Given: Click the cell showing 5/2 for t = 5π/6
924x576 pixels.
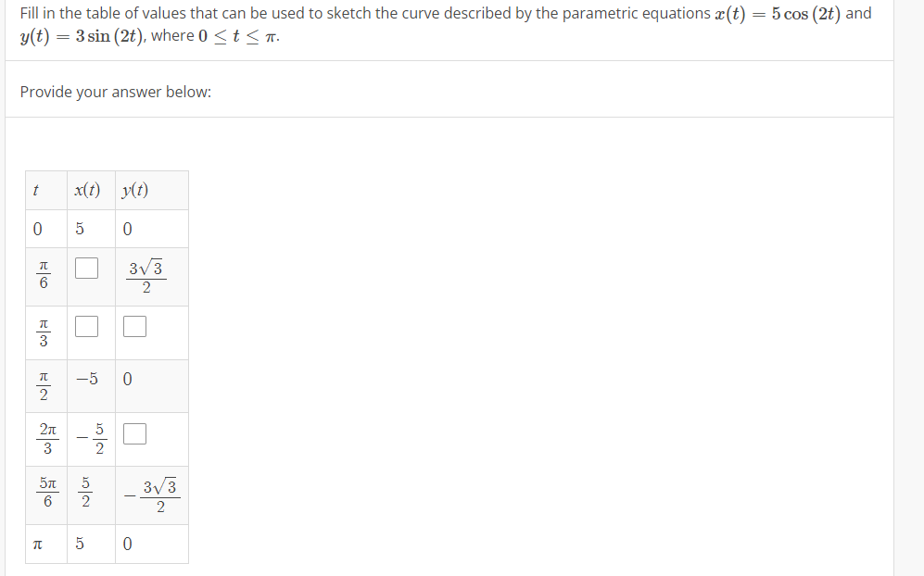Looking at the screenshot, I should point(86,494).
